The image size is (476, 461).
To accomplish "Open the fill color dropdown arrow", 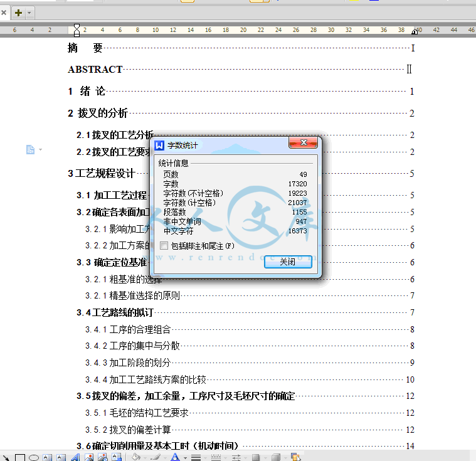I will pos(145,458).
